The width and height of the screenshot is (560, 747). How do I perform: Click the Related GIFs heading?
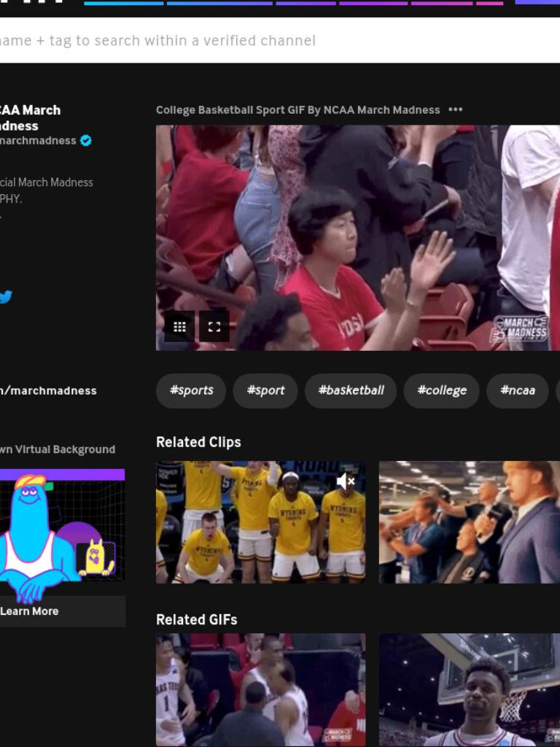(x=197, y=619)
